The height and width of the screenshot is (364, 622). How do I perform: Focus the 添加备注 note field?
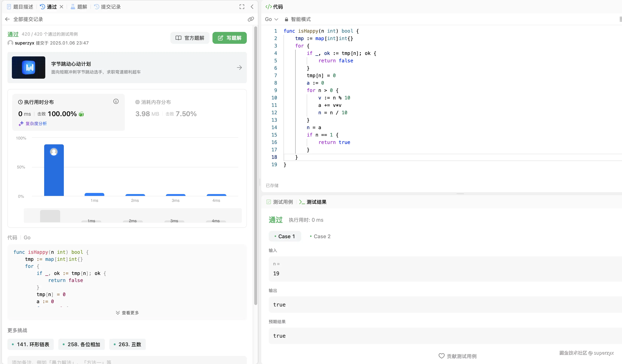tap(127, 360)
